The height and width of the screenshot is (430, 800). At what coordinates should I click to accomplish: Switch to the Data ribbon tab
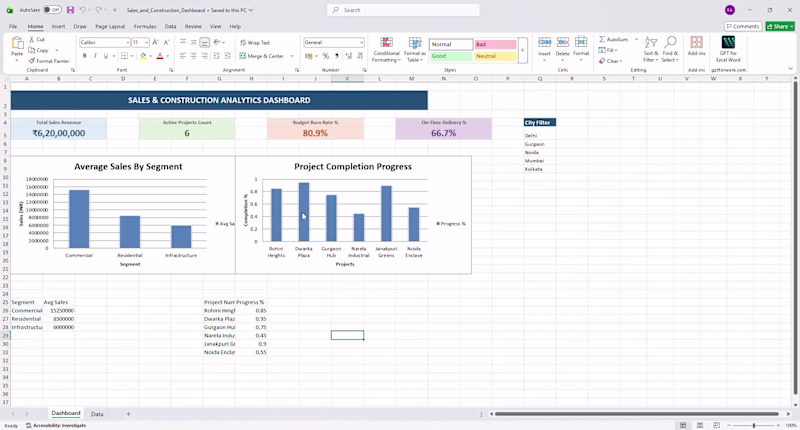coord(170,27)
